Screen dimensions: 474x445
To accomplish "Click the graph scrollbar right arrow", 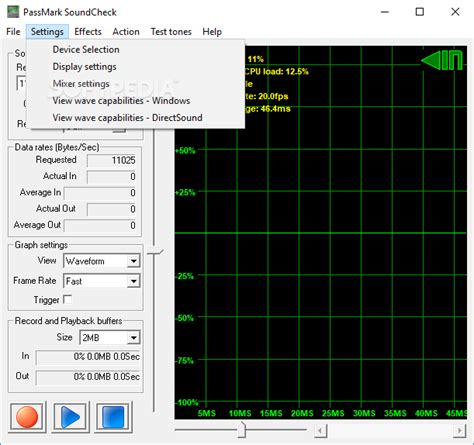I will point(460,430).
